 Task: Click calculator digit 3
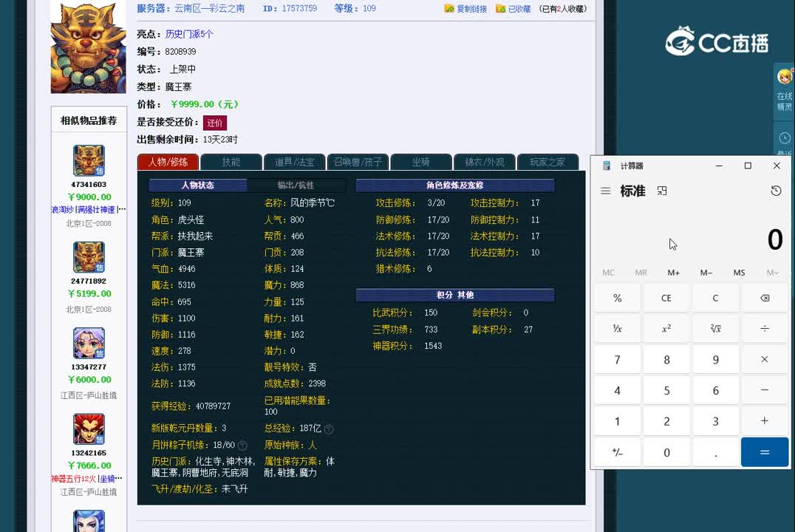[x=715, y=421]
